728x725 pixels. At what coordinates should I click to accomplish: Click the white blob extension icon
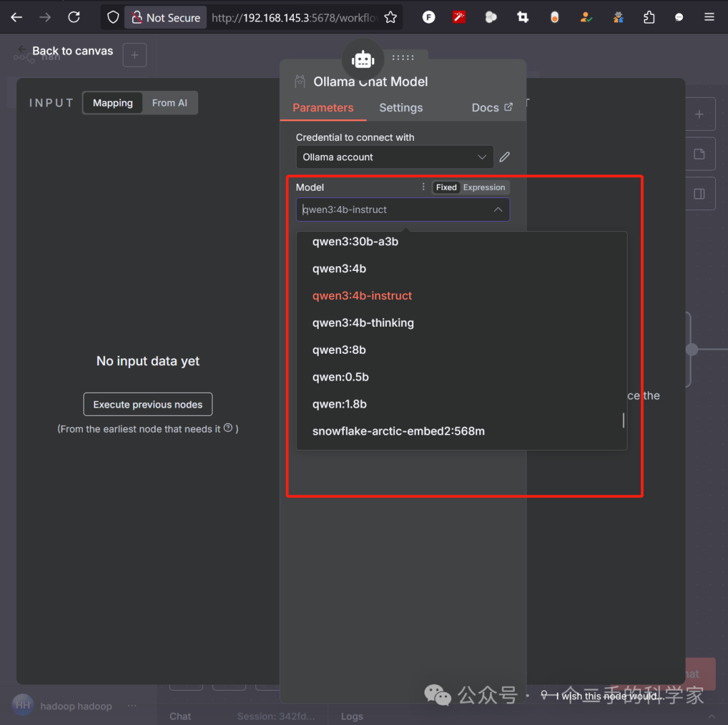click(x=491, y=18)
